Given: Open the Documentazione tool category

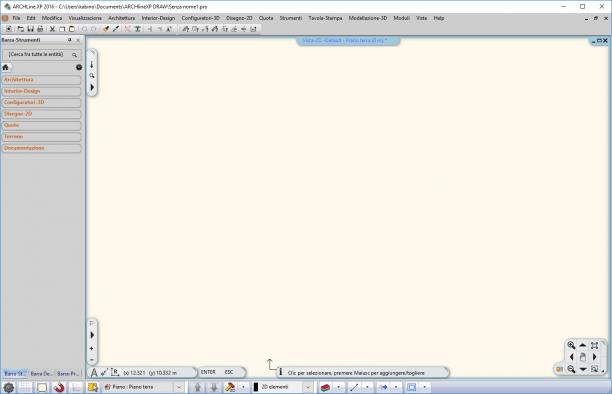Looking at the screenshot, I should pos(41,148).
